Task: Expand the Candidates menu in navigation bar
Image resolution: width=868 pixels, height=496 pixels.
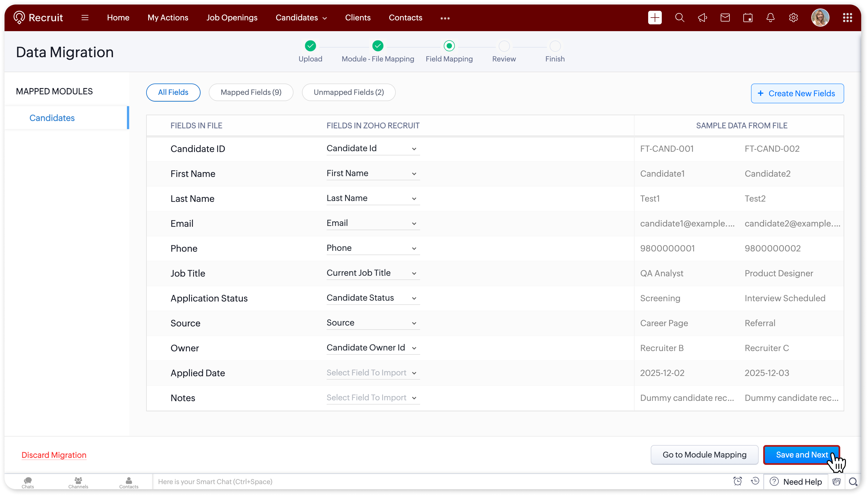Action: pyautogui.click(x=301, y=18)
